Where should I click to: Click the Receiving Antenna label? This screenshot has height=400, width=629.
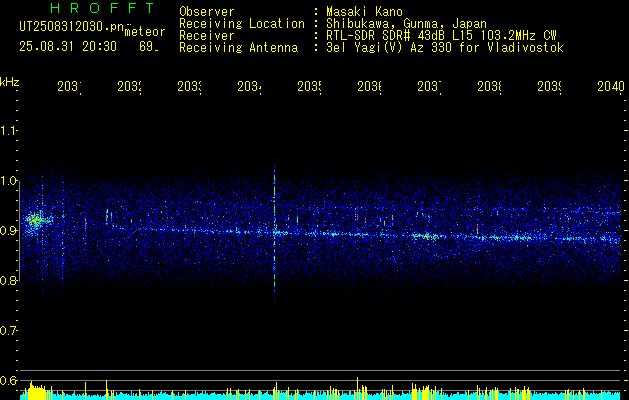click(x=238, y=48)
